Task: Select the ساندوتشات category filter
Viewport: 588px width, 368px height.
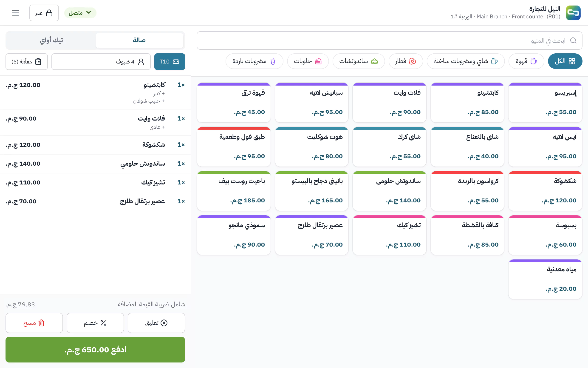Action: (358, 61)
